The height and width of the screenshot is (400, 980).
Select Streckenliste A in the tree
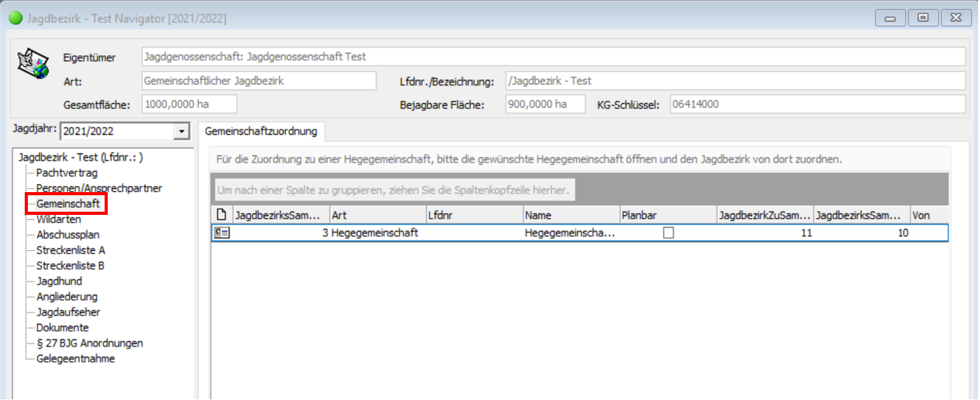click(x=70, y=250)
